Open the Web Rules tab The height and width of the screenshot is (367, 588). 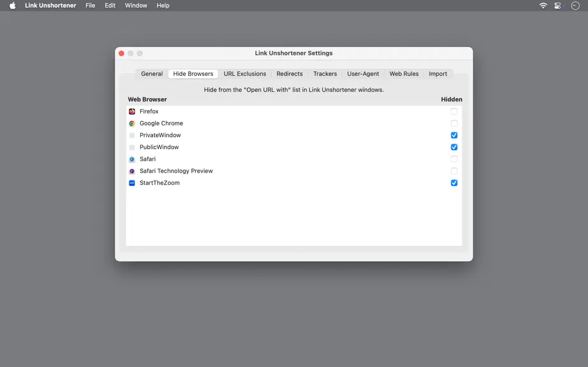(404, 74)
